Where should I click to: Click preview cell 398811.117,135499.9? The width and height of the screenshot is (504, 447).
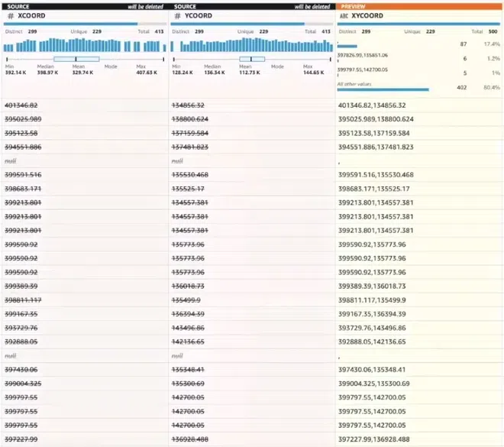coord(372,300)
